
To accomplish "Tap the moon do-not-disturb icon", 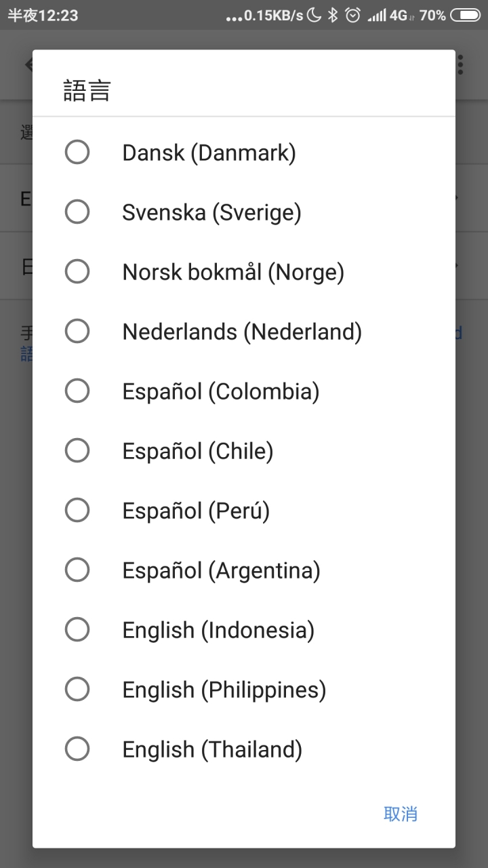I will click(x=314, y=15).
